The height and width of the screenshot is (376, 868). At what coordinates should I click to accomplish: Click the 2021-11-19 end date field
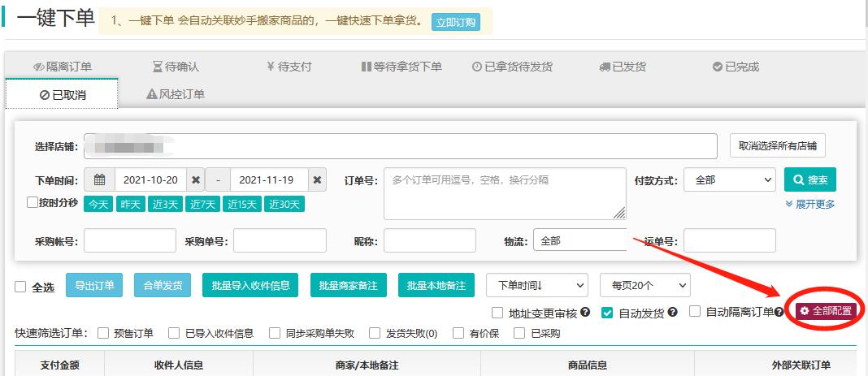[x=269, y=179]
